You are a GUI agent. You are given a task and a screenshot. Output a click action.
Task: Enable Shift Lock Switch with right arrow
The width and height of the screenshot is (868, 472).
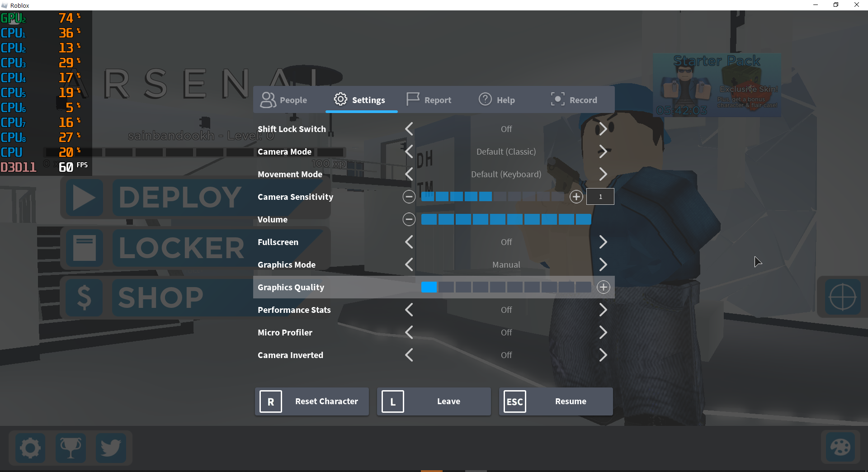pyautogui.click(x=604, y=129)
